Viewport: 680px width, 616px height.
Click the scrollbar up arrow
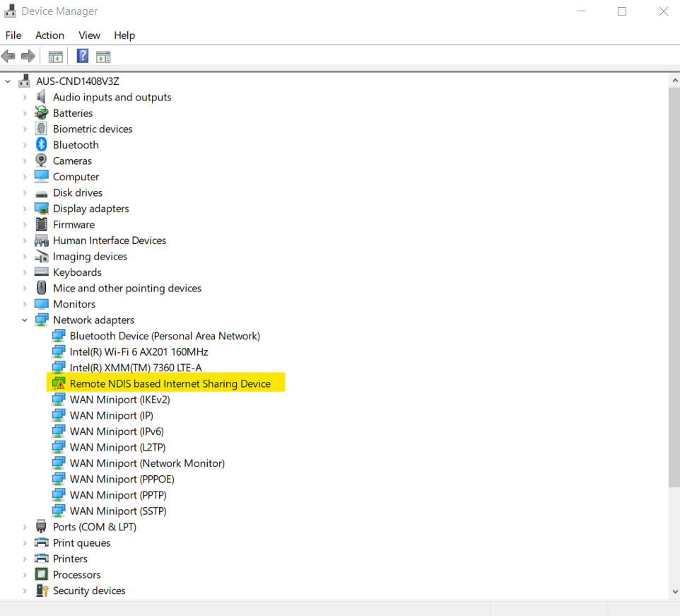[x=674, y=81]
